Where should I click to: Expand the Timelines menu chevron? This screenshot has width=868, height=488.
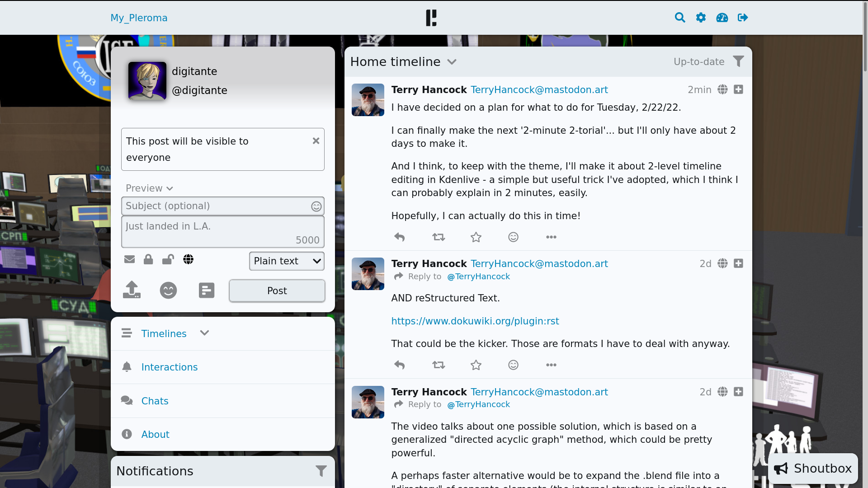(x=204, y=333)
